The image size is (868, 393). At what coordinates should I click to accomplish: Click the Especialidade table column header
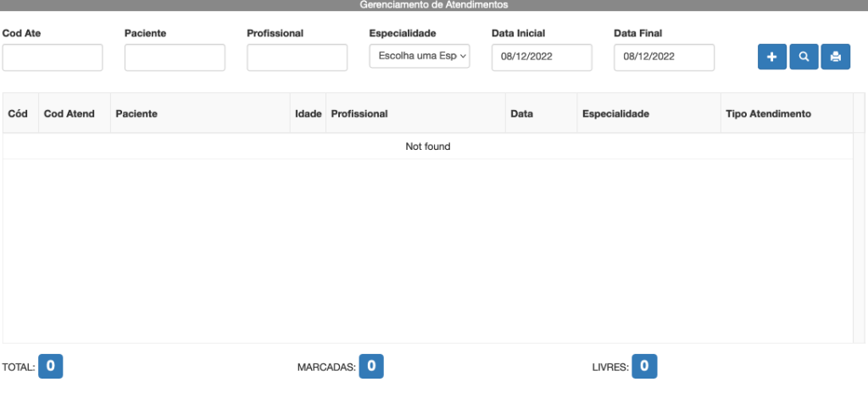615,113
